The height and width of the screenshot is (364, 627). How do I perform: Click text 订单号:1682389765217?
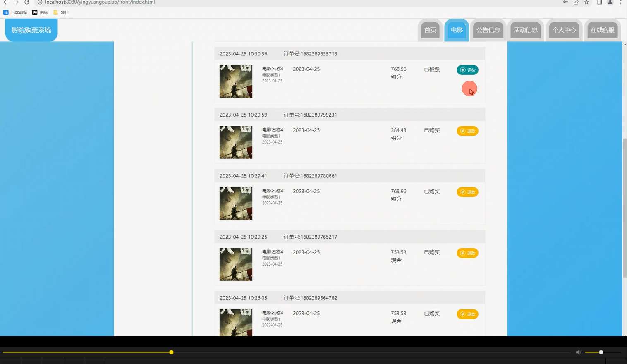tap(310, 237)
